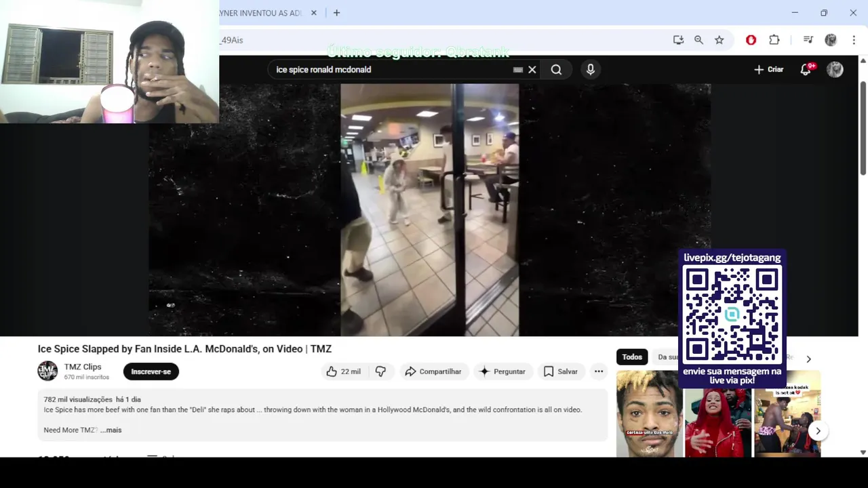Click the livepix.gg/tejotagang QR code
Viewport: 868px width, 488px height.
732,314
